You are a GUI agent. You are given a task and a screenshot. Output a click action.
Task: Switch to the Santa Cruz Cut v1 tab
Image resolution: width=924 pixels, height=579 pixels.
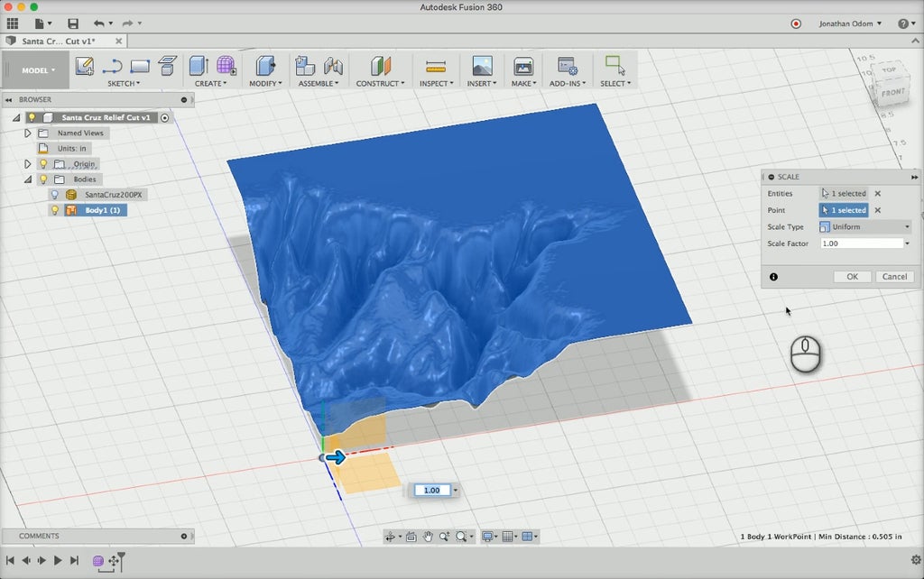(59, 41)
